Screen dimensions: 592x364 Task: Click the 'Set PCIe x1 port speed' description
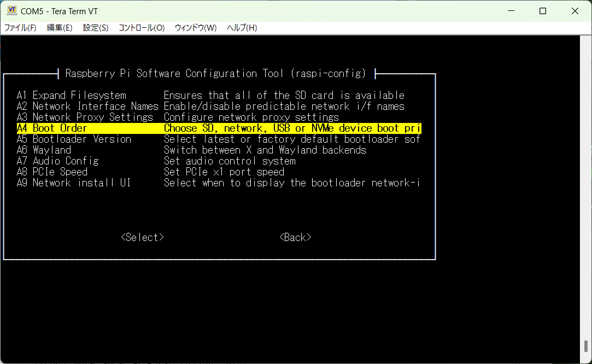(224, 172)
